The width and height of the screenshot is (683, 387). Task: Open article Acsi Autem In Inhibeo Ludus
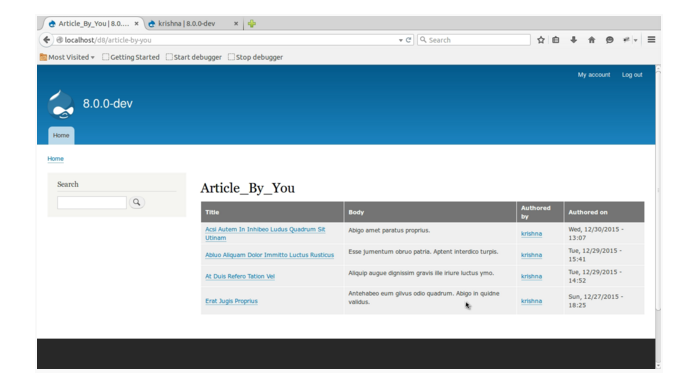click(265, 234)
